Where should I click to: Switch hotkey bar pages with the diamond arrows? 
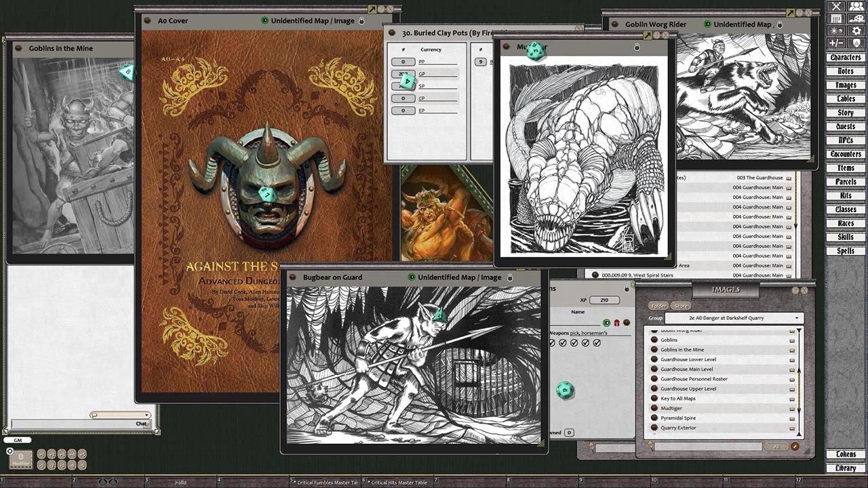click(x=106, y=481)
